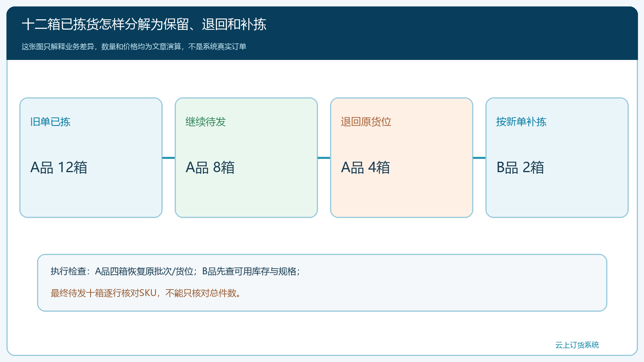Select the 继续待发 card

[x=246, y=158]
